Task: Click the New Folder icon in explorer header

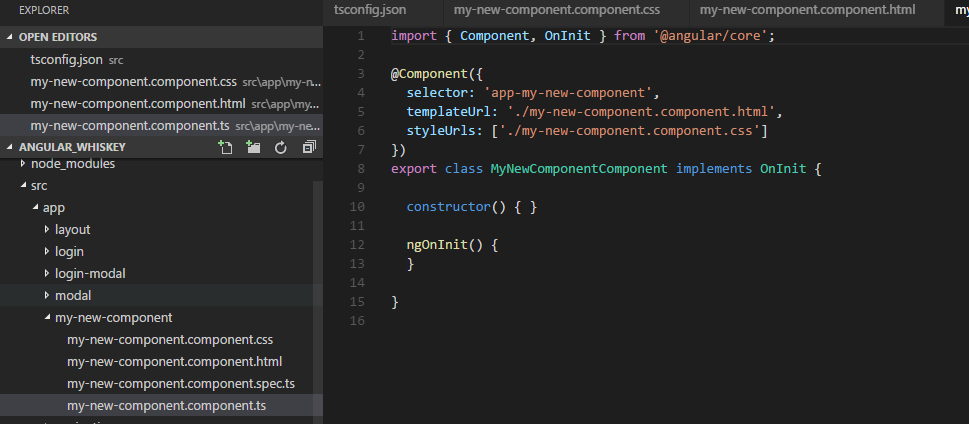Action: (253, 147)
